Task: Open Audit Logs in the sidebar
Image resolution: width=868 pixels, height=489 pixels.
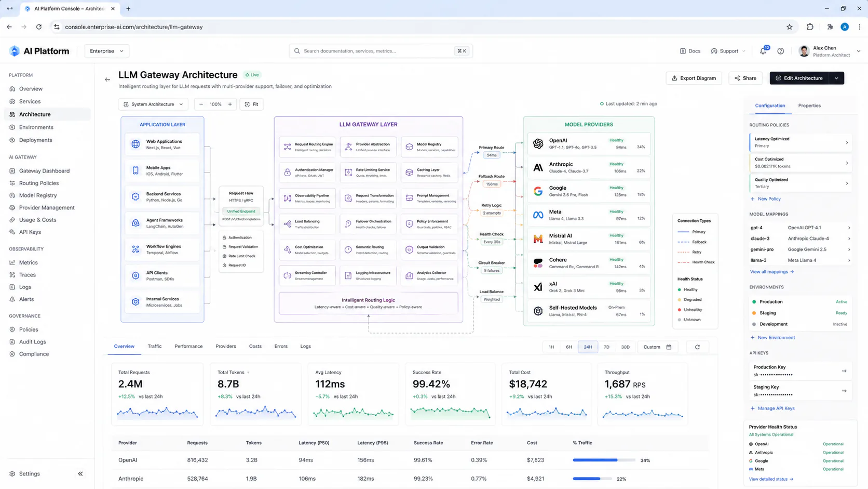Action: (33, 342)
